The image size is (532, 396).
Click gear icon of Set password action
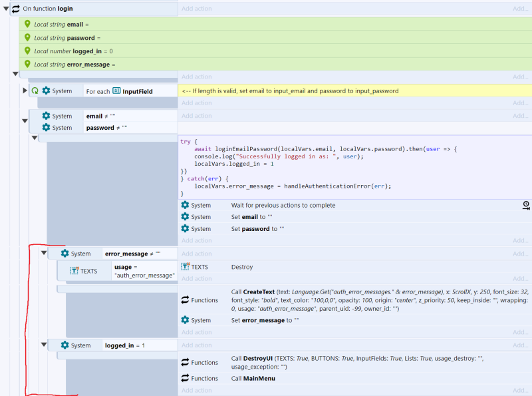[x=185, y=228]
